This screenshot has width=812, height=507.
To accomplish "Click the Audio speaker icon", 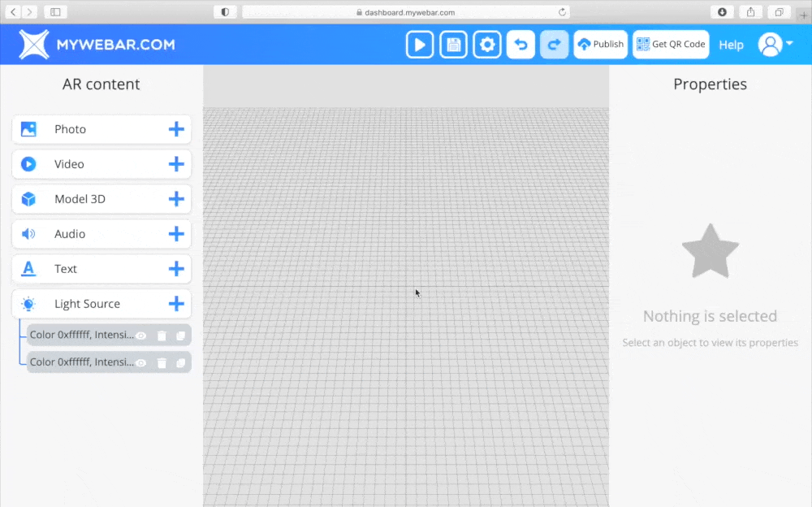I will point(28,234).
